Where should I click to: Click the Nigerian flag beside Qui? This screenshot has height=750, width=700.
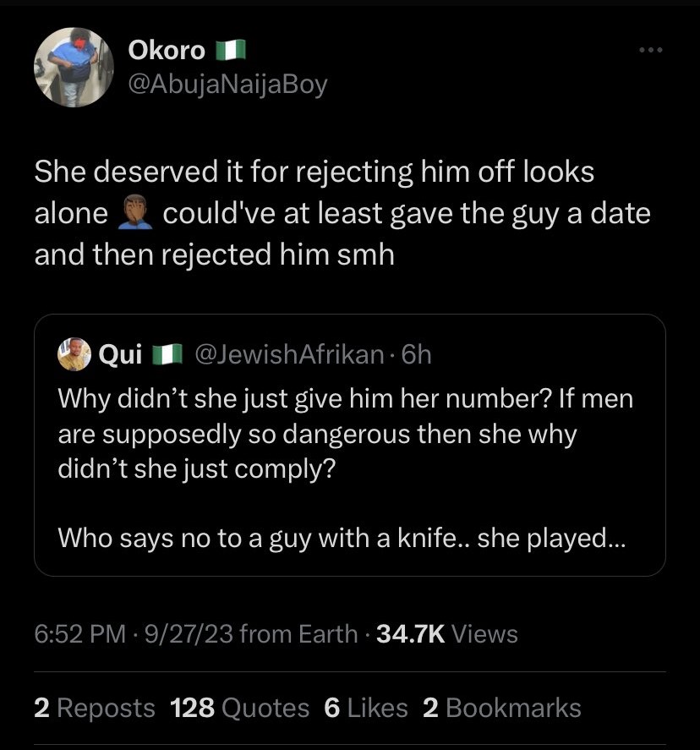167,355
